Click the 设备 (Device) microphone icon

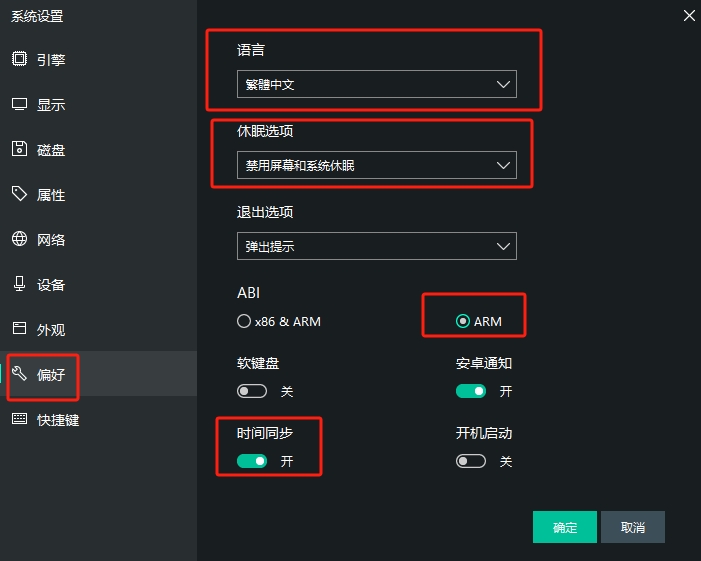coord(19,284)
